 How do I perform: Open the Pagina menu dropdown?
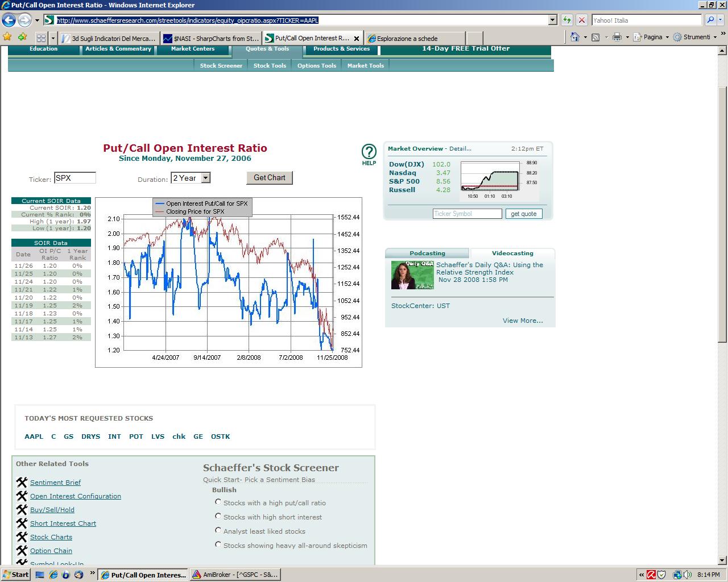pyautogui.click(x=652, y=37)
